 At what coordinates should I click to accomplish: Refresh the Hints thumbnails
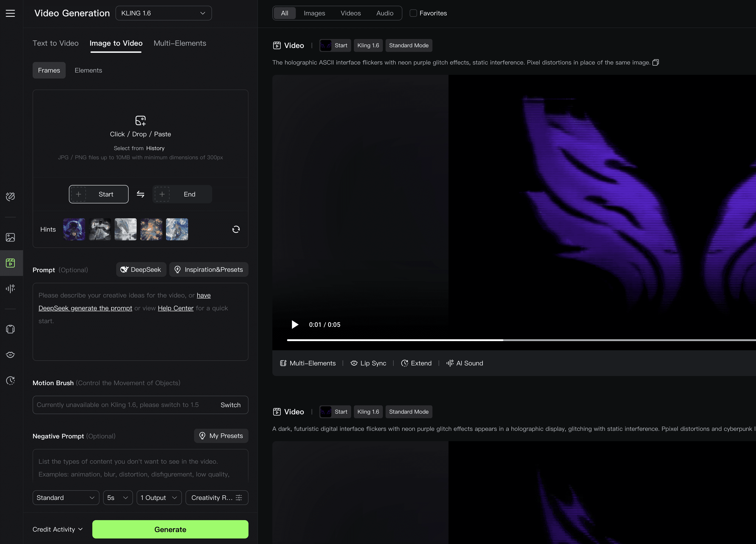(236, 229)
